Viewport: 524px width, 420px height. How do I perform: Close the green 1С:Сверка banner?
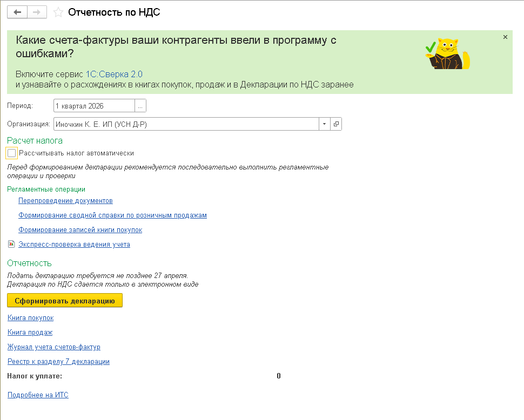pos(505,37)
